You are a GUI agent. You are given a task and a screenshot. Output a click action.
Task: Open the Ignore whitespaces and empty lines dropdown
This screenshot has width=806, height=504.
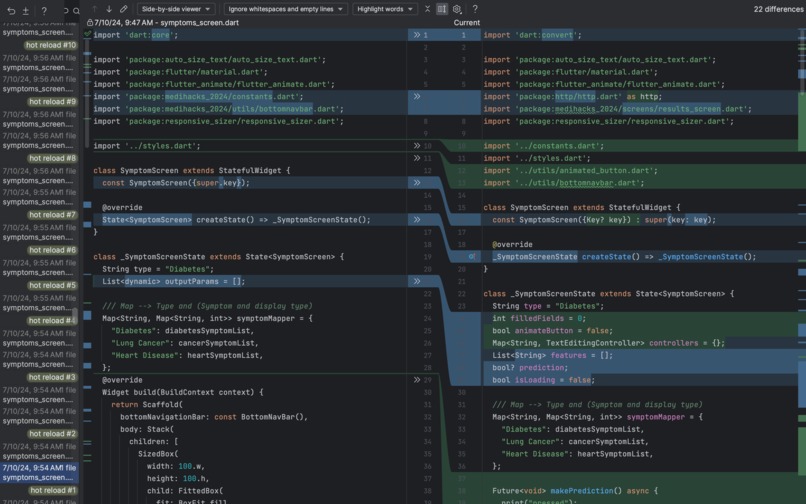tap(286, 9)
